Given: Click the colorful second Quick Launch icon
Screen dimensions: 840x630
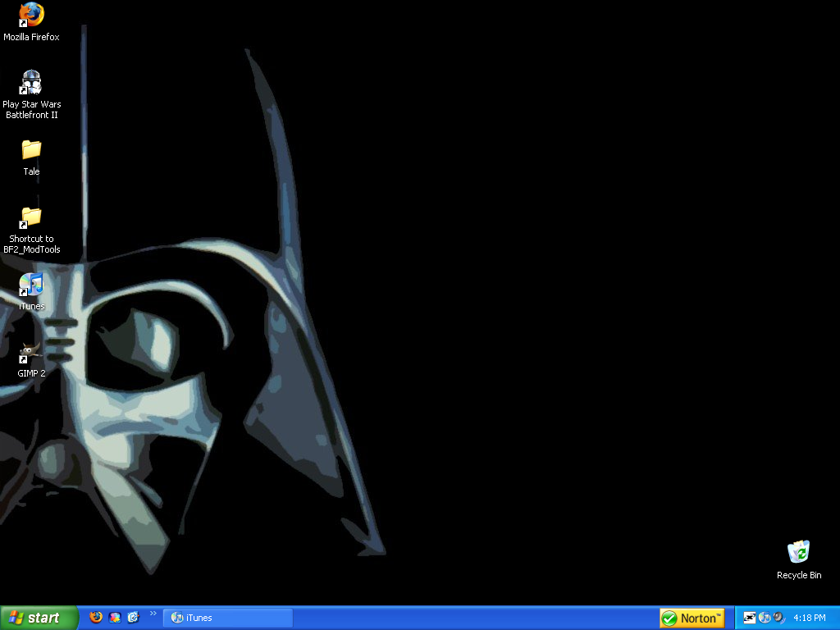Looking at the screenshot, I should click(x=115, y=618).
